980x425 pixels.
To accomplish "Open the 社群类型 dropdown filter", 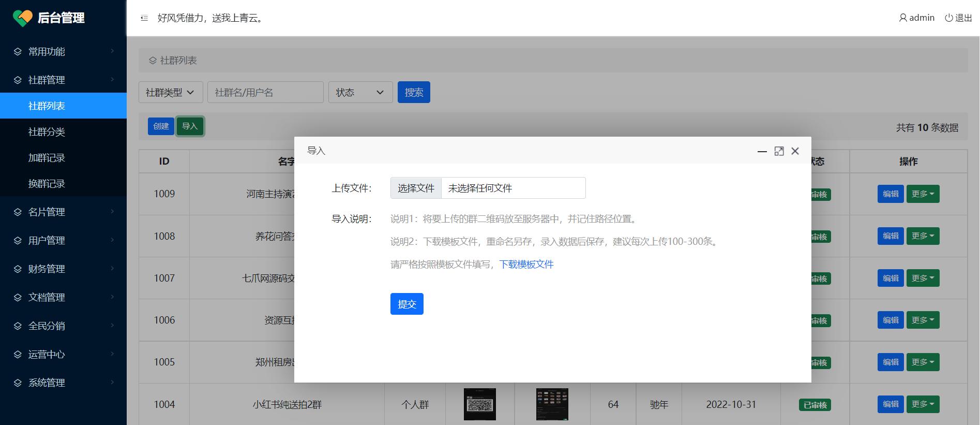I will point(170,92).
